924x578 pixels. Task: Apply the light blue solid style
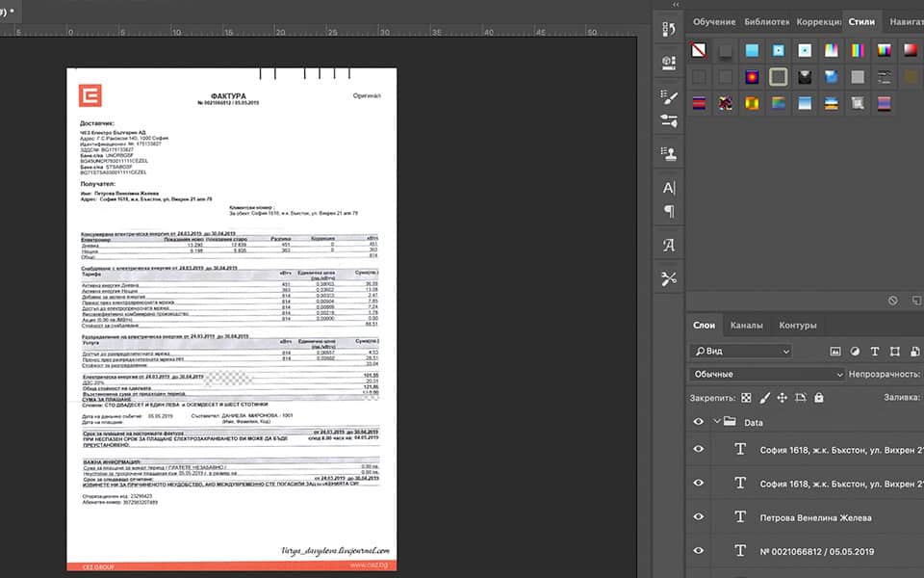[x=752, y=50]
